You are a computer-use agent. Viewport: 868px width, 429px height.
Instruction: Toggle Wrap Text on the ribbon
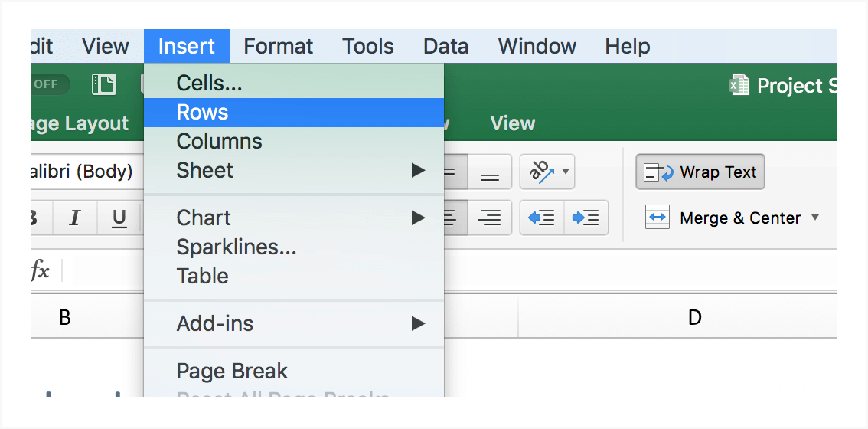[x=700, y=172]
